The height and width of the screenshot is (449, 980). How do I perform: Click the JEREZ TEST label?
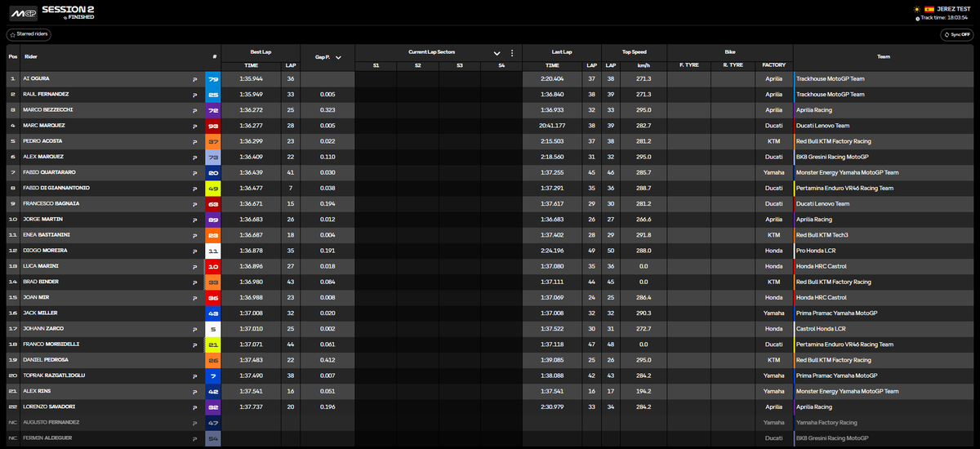(955, 9)
